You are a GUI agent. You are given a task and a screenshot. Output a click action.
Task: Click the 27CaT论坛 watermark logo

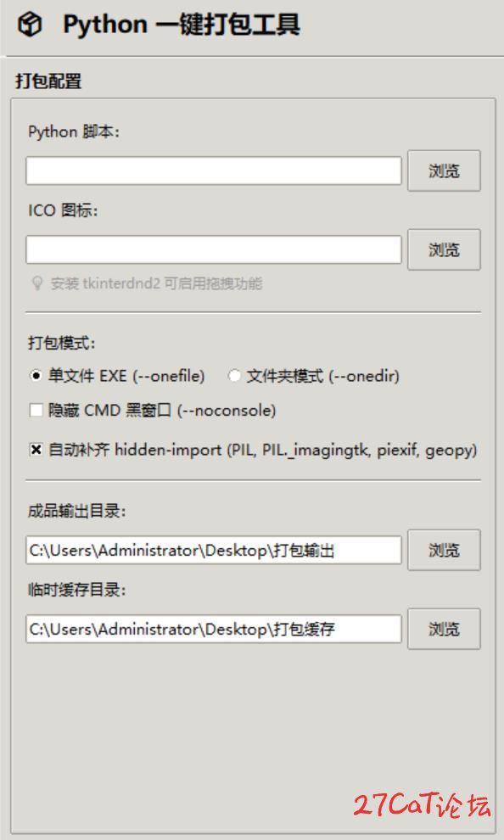click(422, 804)
